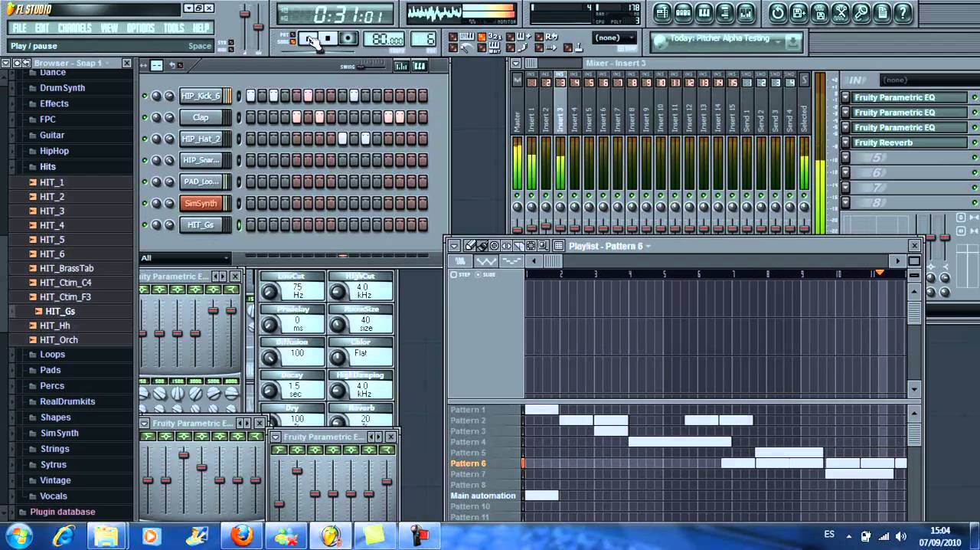This screenshot has width=980, height=550.
Task: Click the HIP_Kick_6 channel button
Action: (201, 96)
